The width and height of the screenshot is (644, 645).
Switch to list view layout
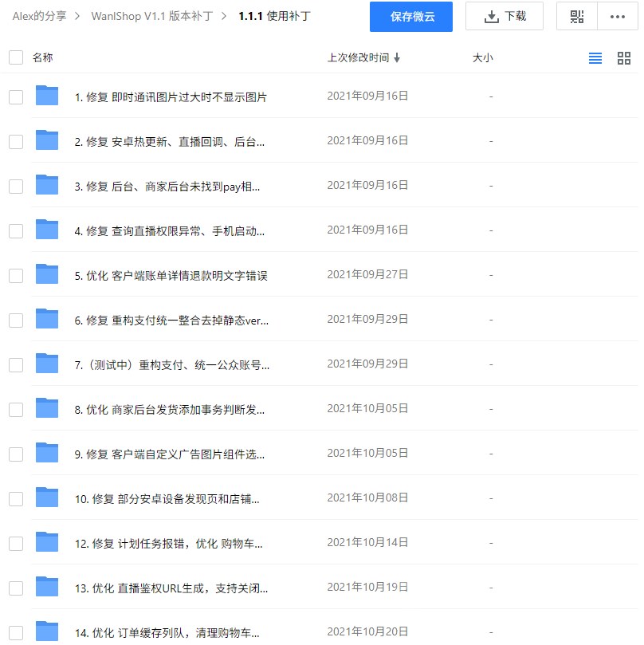coord(595,58)
